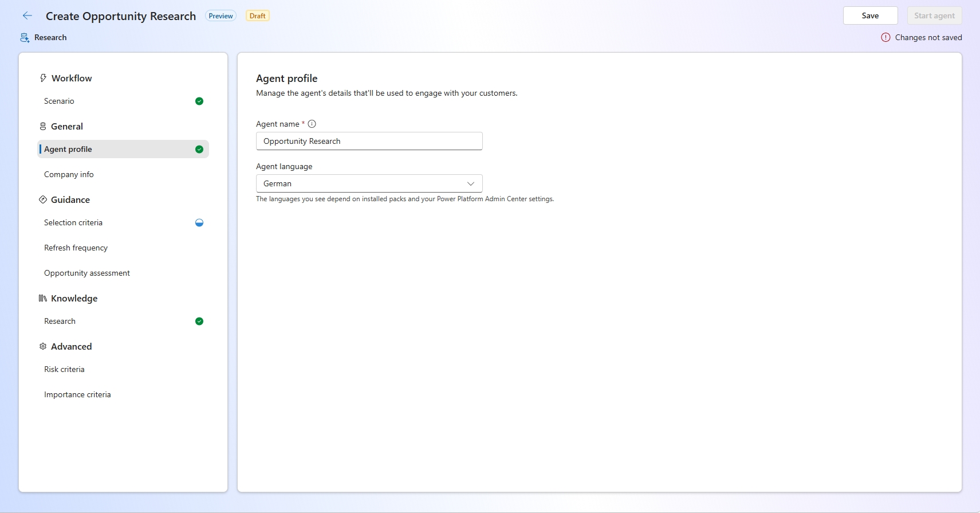Click the Research agent icon under the title
The width and height of the screenshot is (980, 513).
pyautogui.click(x=25, y=38)
